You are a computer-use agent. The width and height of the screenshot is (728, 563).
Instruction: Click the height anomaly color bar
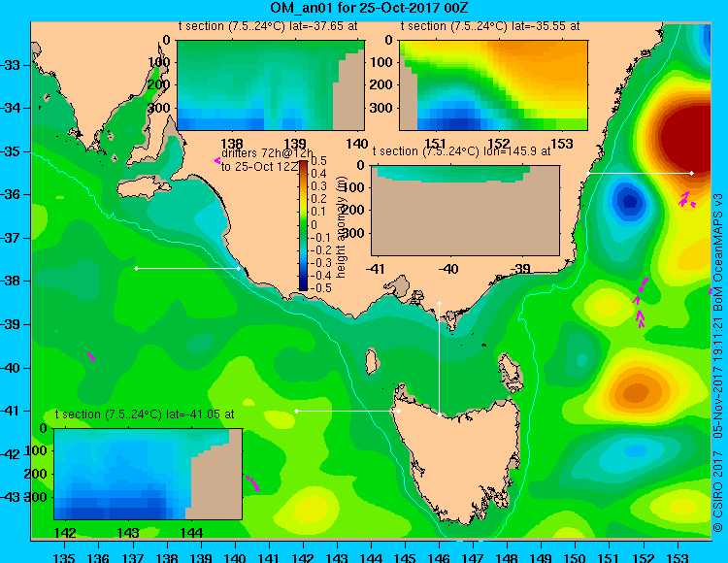(303, 225)
